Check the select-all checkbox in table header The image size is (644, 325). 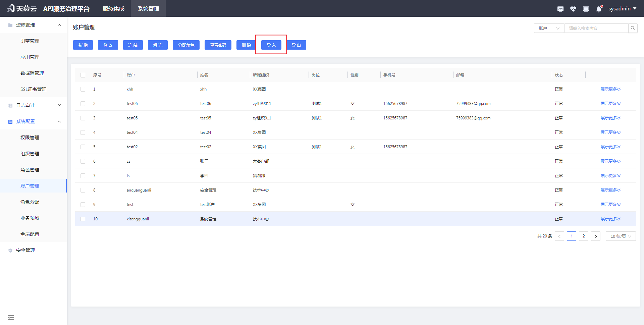click(x=83, y=75)
